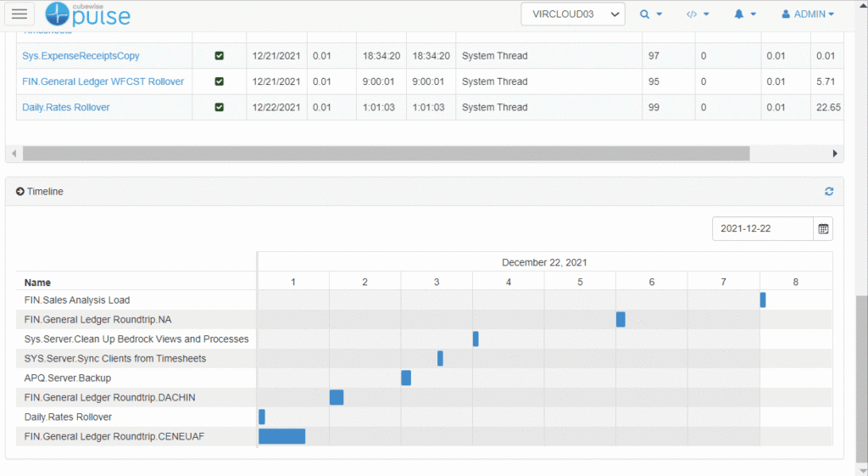Toggle checkbox for FIN.General Ledger WFCST Rollover

pos(220,81)
